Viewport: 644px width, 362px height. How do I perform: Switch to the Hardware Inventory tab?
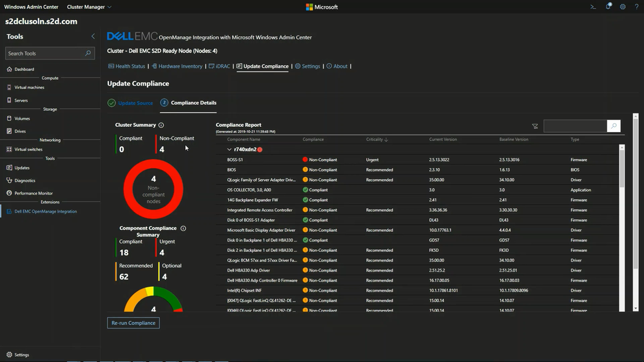[x=177, y=66]
